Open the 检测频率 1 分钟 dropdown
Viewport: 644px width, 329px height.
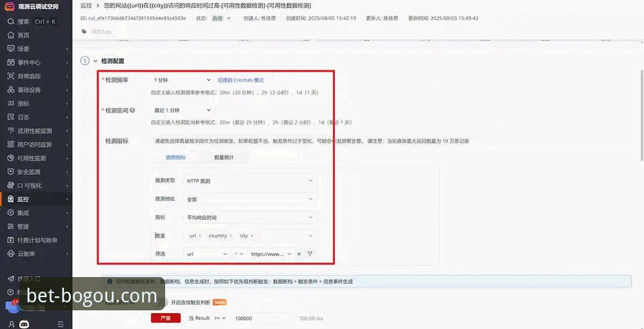[182, 80]
